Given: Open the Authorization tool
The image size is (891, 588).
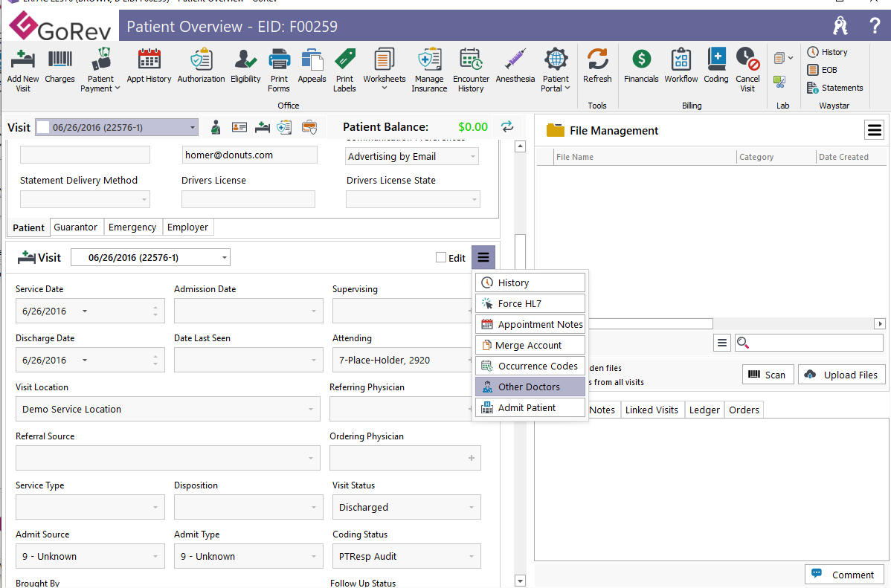Looking at the screenshot, I should [x=201, y=67].
